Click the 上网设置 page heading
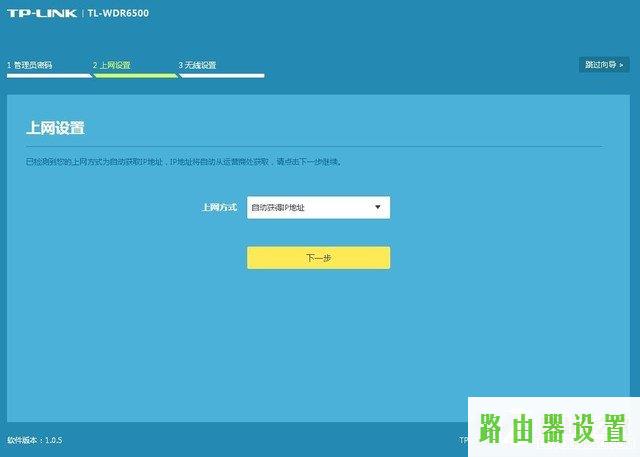Screen dimensions: 640x457 pos(55,129)
